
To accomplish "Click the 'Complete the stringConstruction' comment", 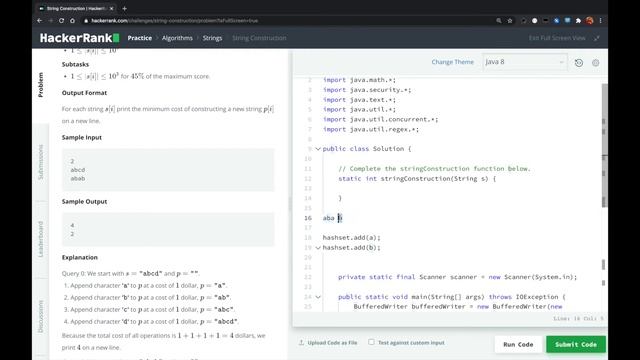I will [434, 169].
